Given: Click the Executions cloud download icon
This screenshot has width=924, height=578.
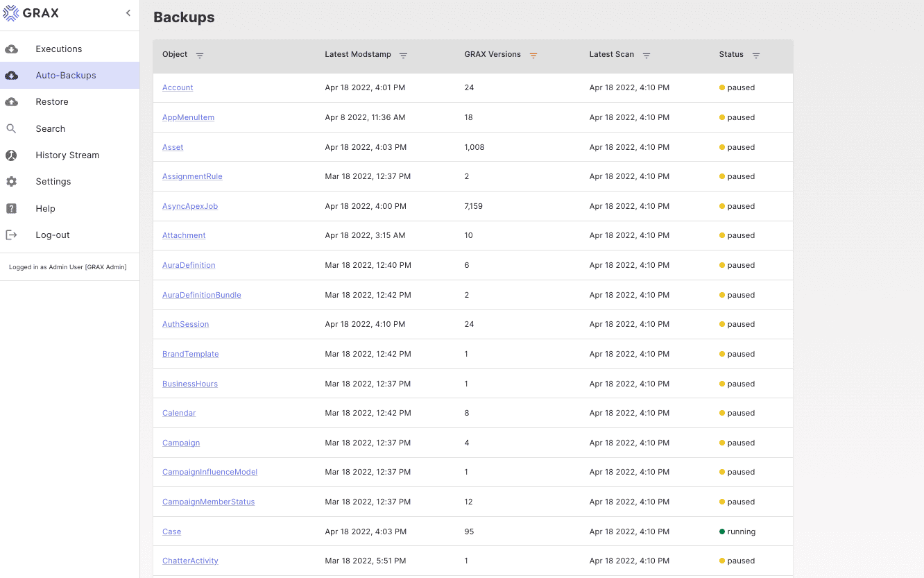Looking at the screenshot, I should pyautogui.click(x=12, y=49).
